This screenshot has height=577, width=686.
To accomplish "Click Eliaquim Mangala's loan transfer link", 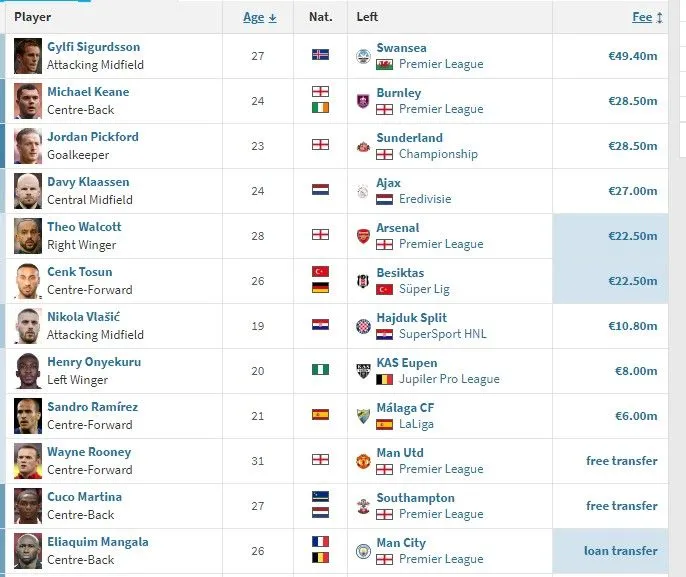I will click(x=620, y=551).
